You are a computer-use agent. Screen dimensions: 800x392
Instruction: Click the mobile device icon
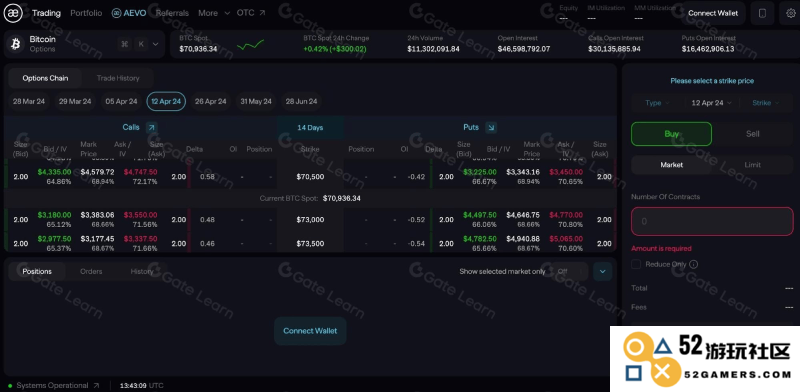[762, 14]
